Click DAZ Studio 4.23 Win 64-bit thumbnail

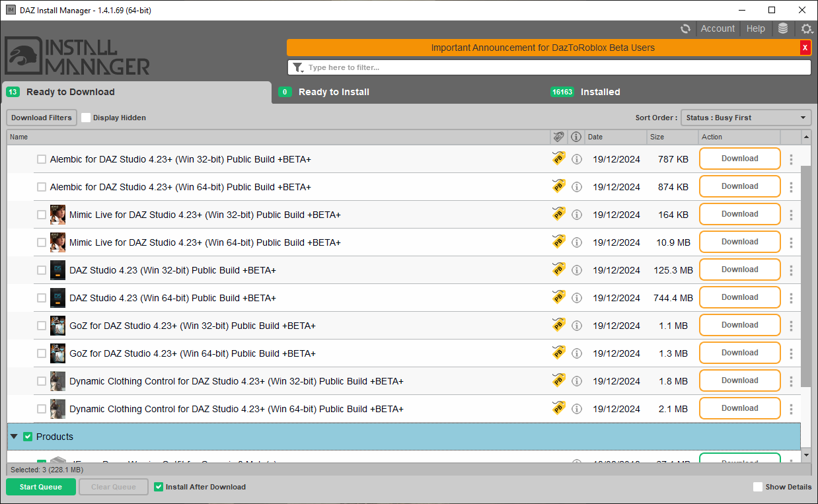[57, 298]
